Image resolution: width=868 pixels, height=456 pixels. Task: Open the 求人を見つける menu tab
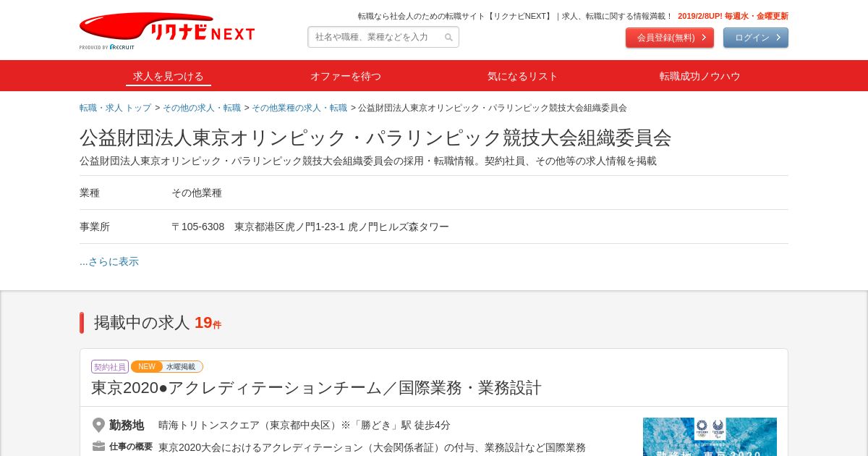pyautogui.click(x=169, y=76)
